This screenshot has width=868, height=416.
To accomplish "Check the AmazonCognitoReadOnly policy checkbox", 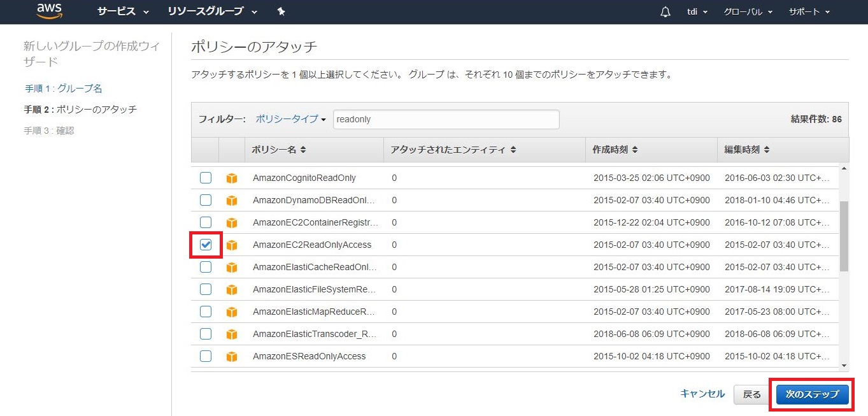I will [206, 178].
